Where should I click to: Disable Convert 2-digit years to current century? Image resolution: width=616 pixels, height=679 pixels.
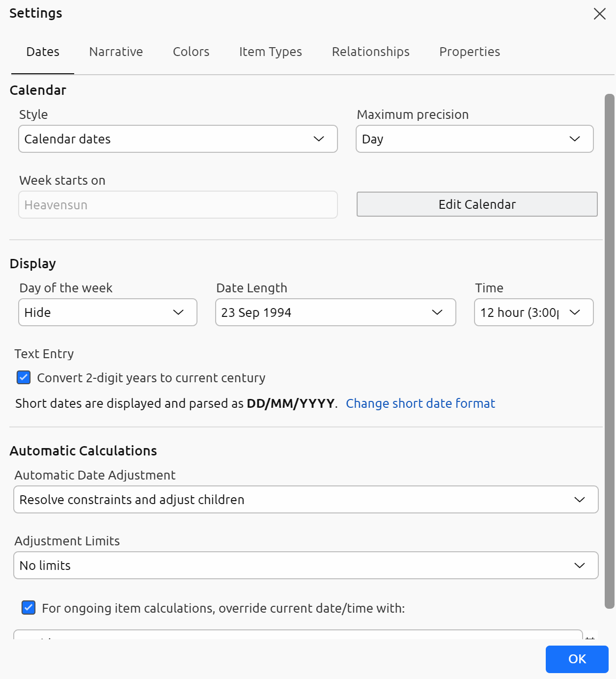click(x=24, y=377)
